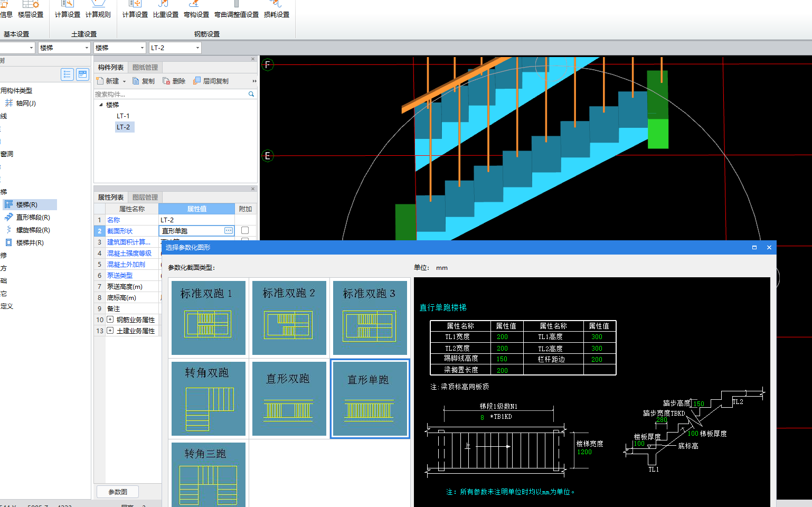This screenshot has height=507, width=812.
Task: Click 新建 new component icon
Action: tap(100, 81)
